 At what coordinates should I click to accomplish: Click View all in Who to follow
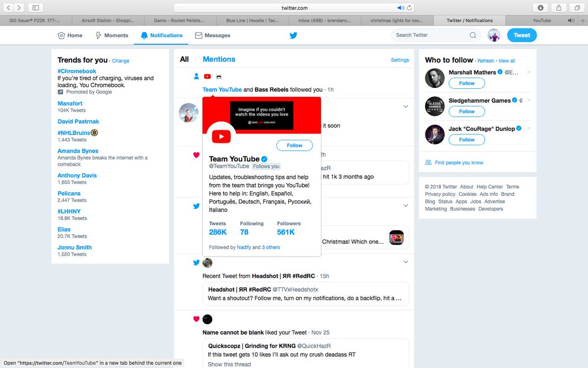(x=507, y=61)
